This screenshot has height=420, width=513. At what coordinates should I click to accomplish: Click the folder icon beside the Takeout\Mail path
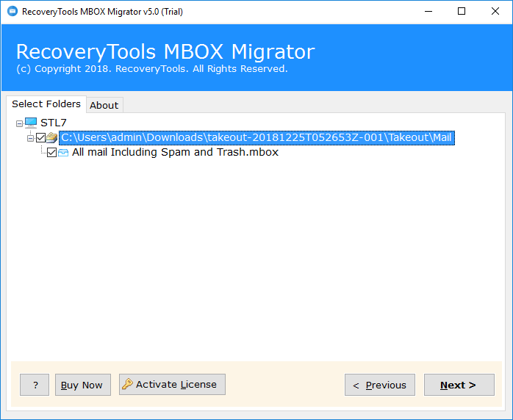point(51,137)
